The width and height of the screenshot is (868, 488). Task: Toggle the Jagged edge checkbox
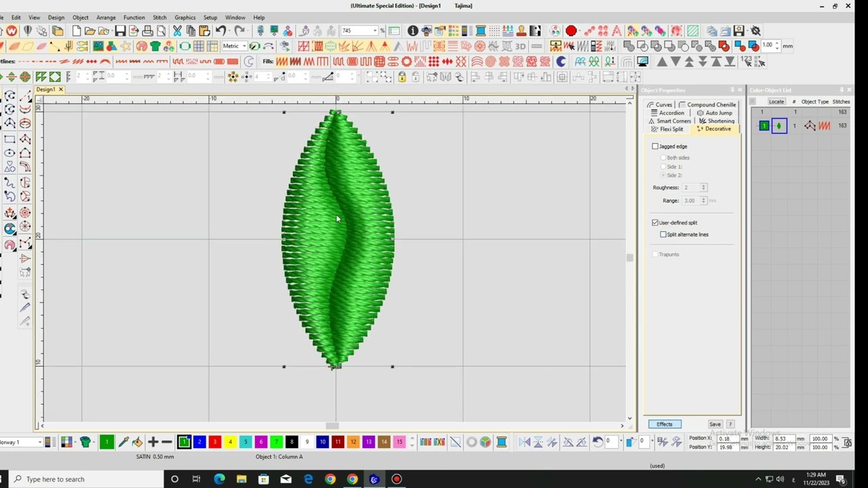pos(655,146)
